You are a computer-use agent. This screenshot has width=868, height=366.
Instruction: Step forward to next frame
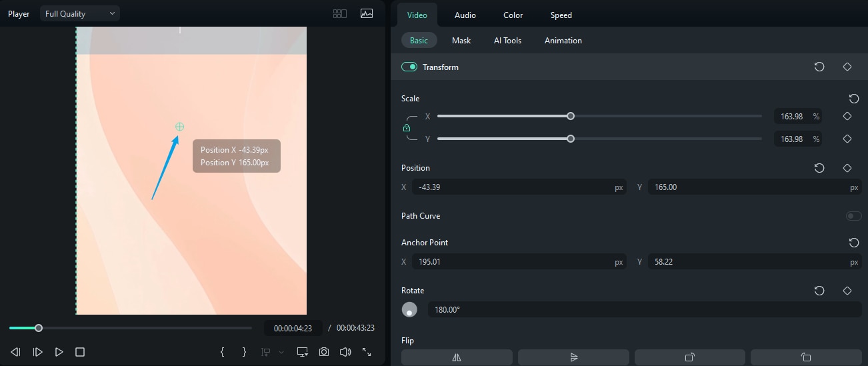pos(38,351)
